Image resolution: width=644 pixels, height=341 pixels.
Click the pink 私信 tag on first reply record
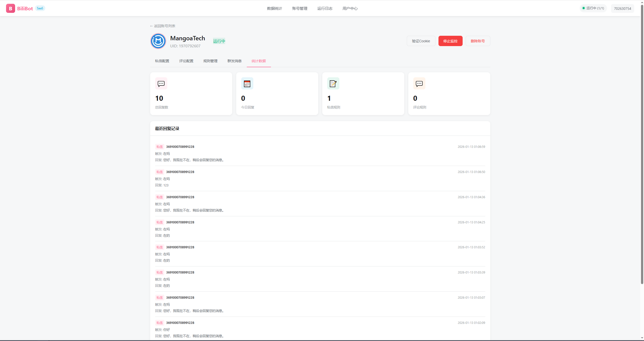[x=159, y=147]
